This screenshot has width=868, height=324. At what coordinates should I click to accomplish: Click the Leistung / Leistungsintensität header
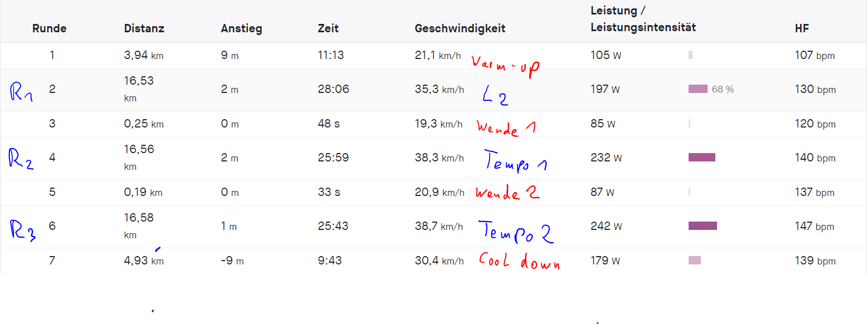pos(643,19)
